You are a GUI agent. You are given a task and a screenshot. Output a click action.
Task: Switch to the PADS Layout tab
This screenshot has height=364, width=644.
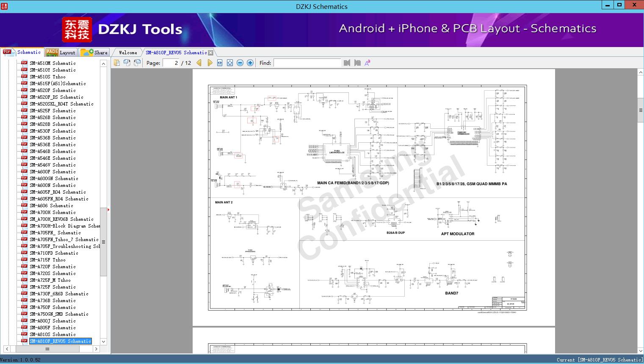pyautogui.click(x=61, y=53)
